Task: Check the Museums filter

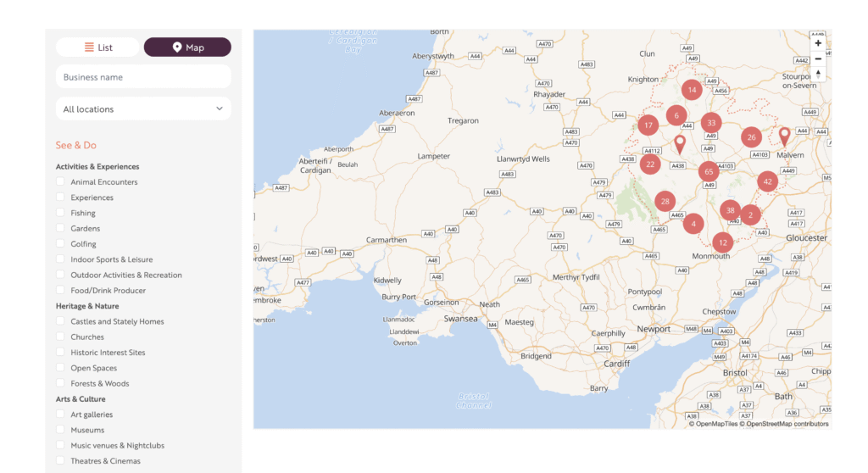Action: 60,430
